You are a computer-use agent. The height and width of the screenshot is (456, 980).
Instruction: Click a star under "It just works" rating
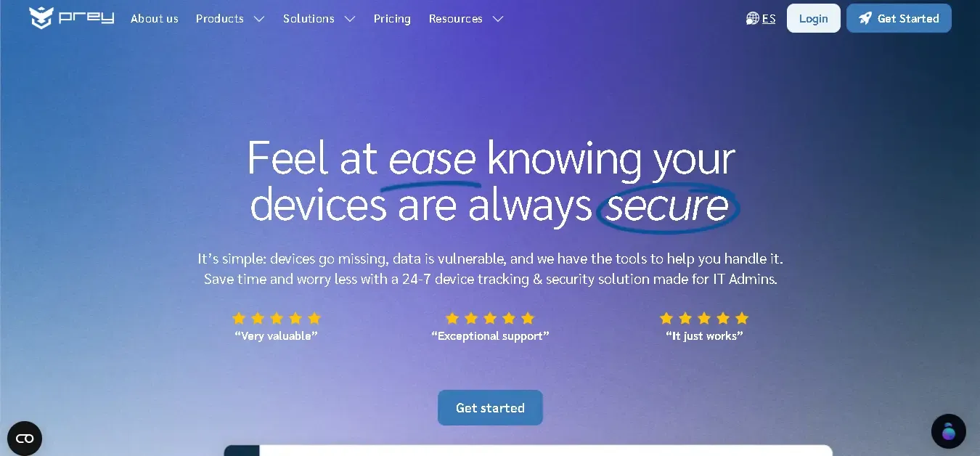(703, 318)
